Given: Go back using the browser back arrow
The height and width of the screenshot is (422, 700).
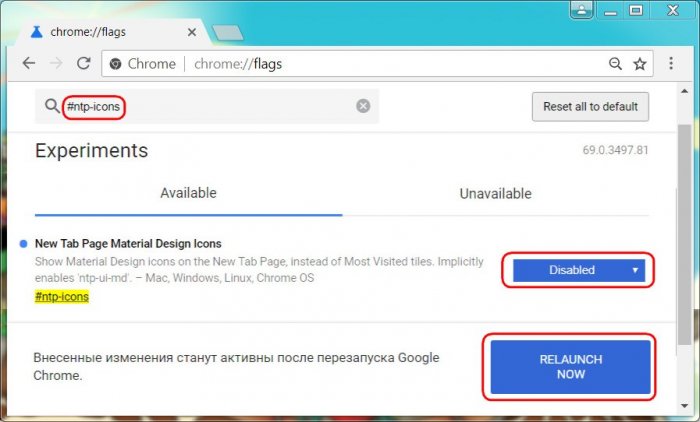Looking at the screenshot, I should (x=29, y=63).
